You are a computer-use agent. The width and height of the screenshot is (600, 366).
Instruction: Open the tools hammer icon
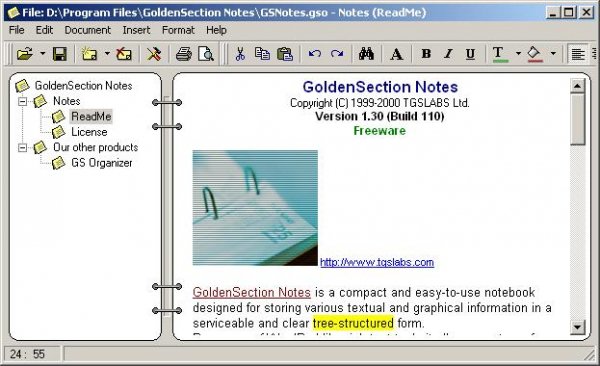(154, 54)
